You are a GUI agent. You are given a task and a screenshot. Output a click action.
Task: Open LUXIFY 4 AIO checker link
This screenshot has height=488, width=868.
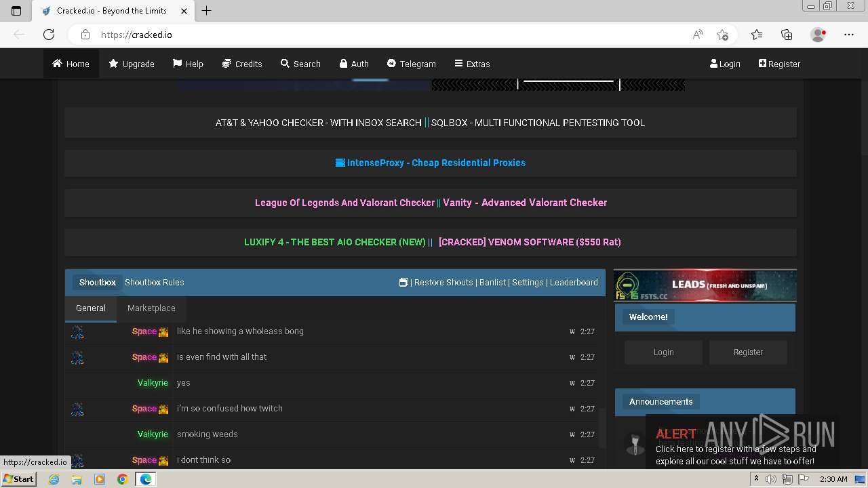tap(335, 242)
